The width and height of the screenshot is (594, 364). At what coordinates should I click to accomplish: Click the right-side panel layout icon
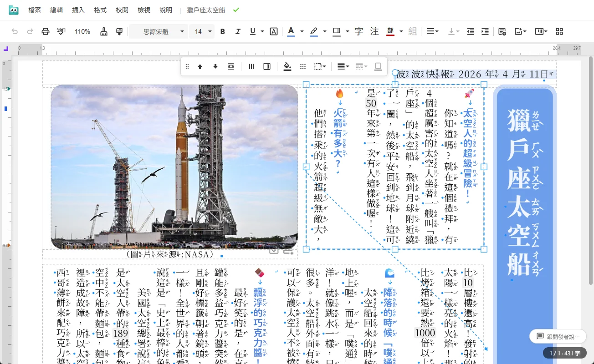(267, 66)
